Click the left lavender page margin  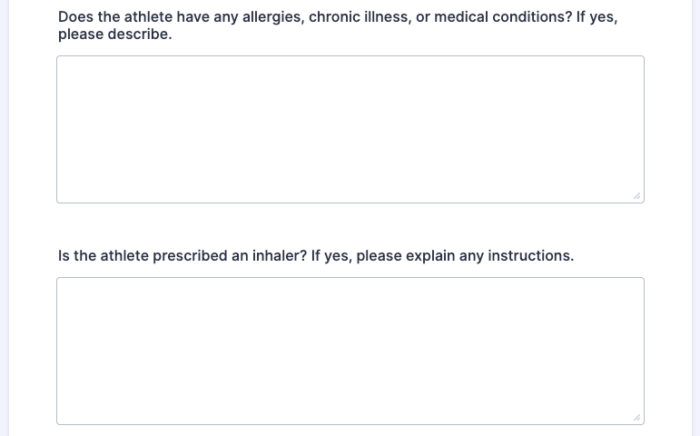(16, 218)
